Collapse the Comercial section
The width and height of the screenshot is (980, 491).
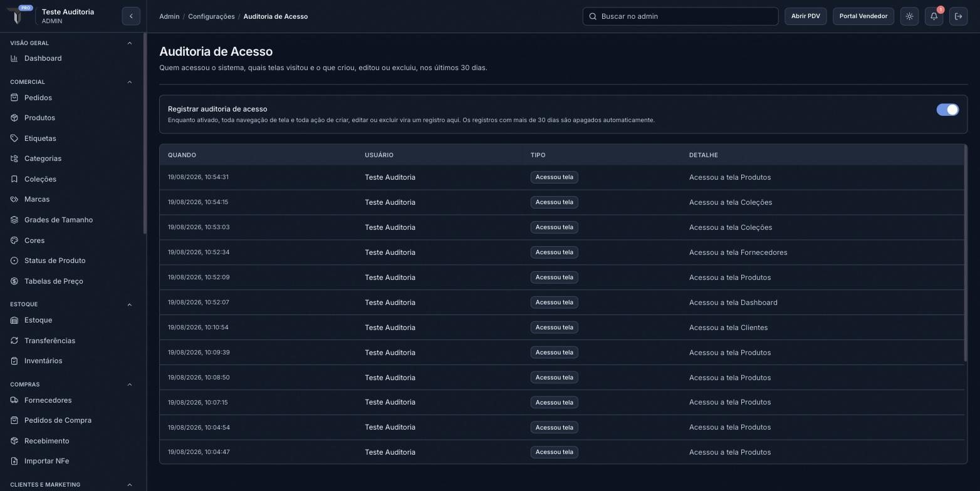pyautogui.click(x=130, y=82)
